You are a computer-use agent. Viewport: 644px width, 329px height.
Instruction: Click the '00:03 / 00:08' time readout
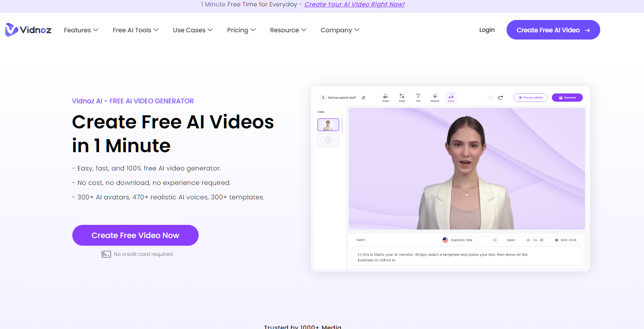point(569,240)
